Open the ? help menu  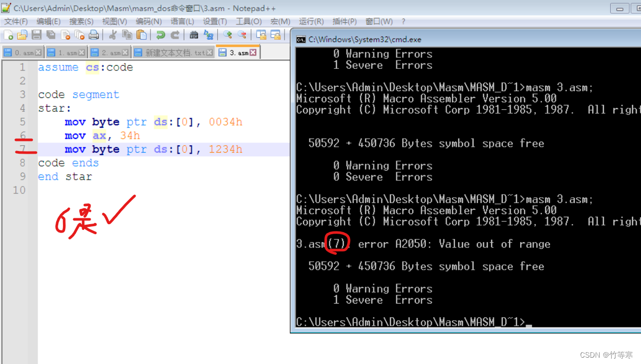(x=403, y=21)
